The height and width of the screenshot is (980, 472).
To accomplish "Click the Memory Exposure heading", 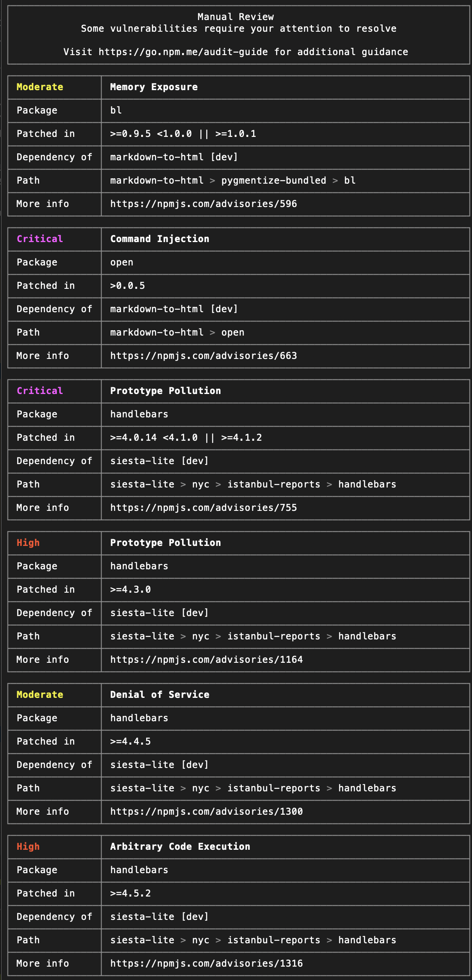I will click(154, 87).
